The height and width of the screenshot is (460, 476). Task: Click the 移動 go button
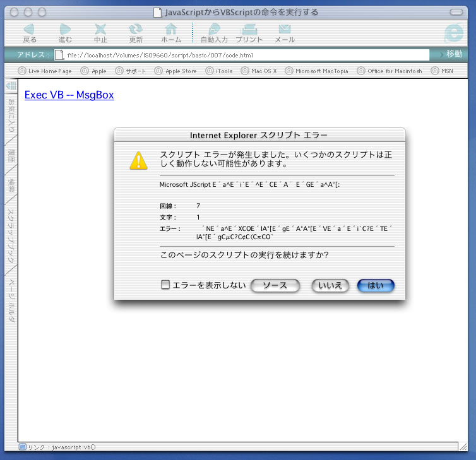tap(451, 54)
